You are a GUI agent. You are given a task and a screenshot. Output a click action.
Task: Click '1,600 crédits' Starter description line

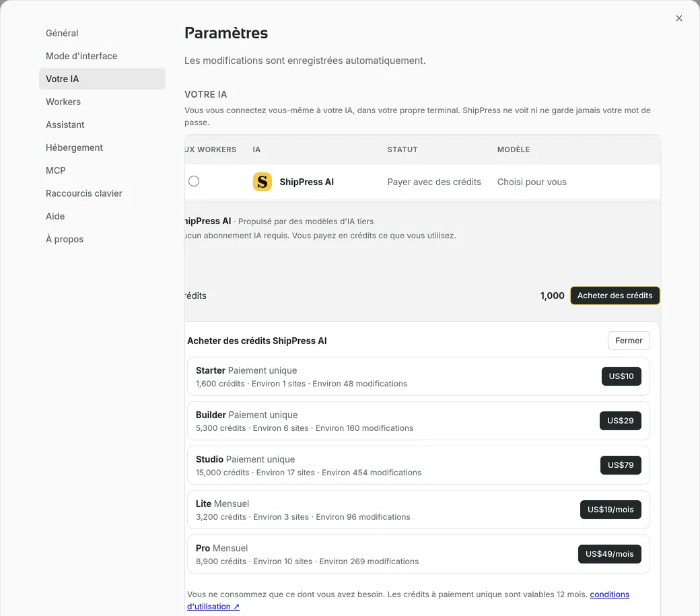(302, 384)
